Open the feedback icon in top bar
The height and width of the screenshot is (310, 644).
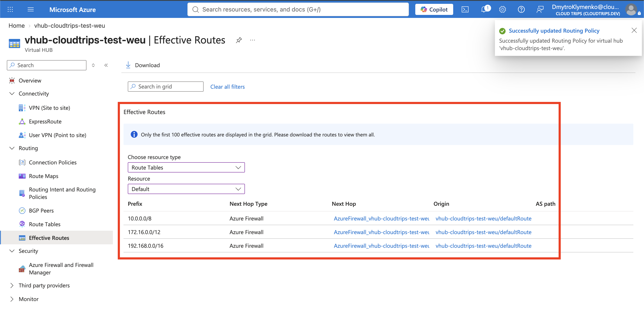tap(540, 10)
